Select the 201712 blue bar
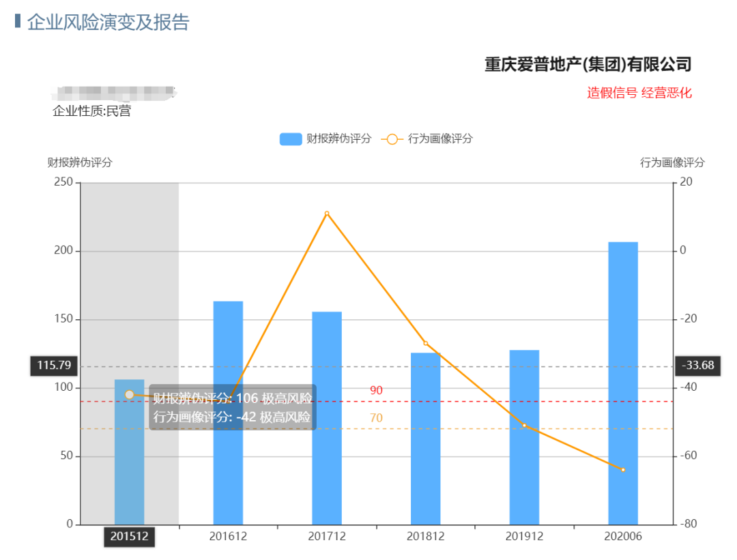737x560 pixels. [327, 418]
